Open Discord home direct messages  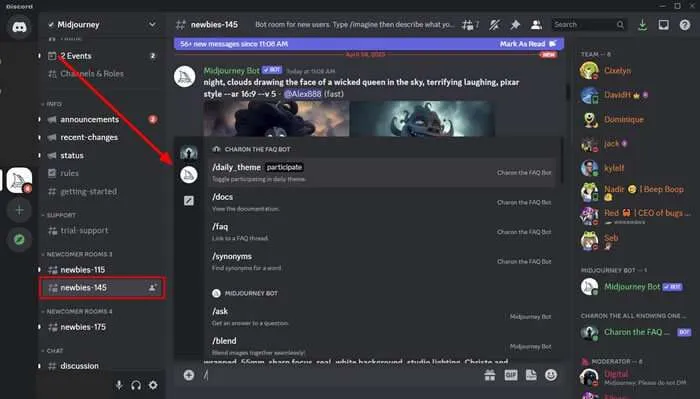pyautogui.click(x=19, y=26)
